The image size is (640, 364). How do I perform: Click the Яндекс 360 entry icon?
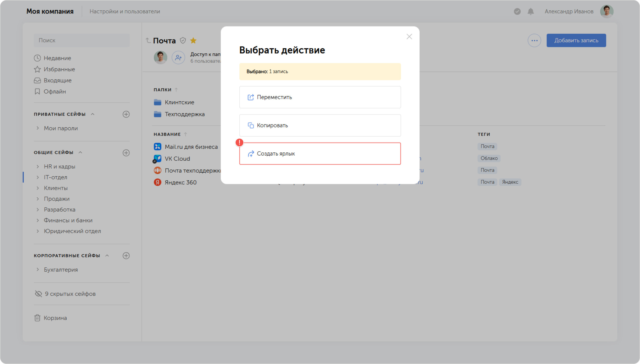[157, 182]
